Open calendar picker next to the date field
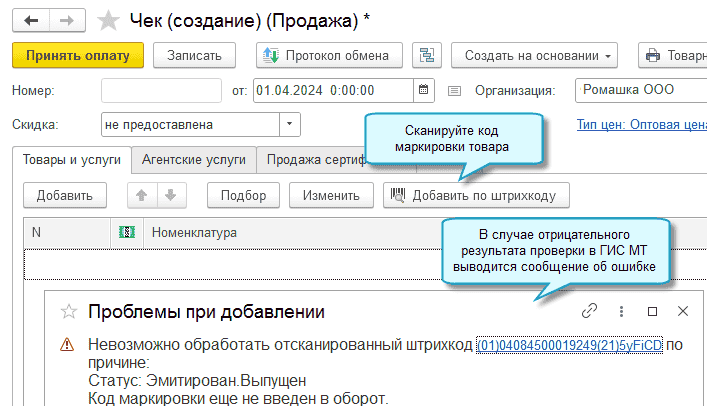 click(423, 90)
